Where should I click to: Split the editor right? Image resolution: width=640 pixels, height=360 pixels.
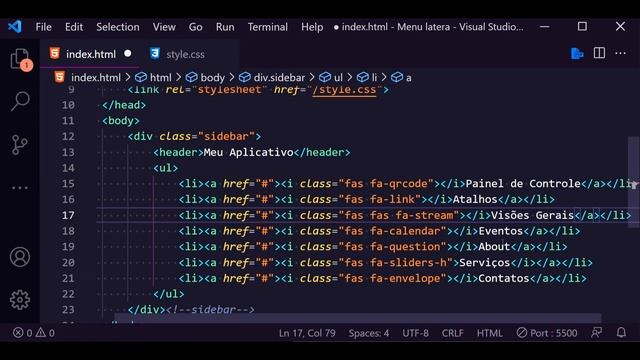[x=599, y=53]
